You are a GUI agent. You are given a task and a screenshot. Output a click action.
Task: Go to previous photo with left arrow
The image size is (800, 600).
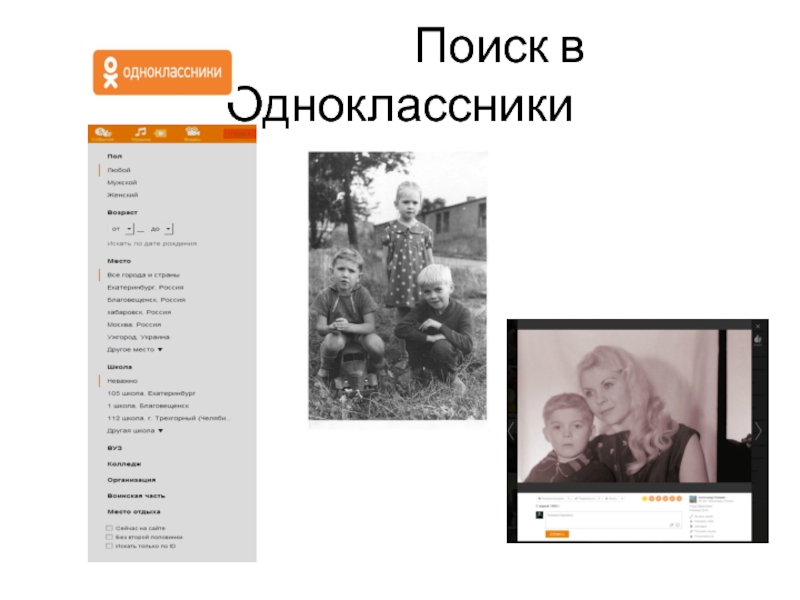pos(512,431)
